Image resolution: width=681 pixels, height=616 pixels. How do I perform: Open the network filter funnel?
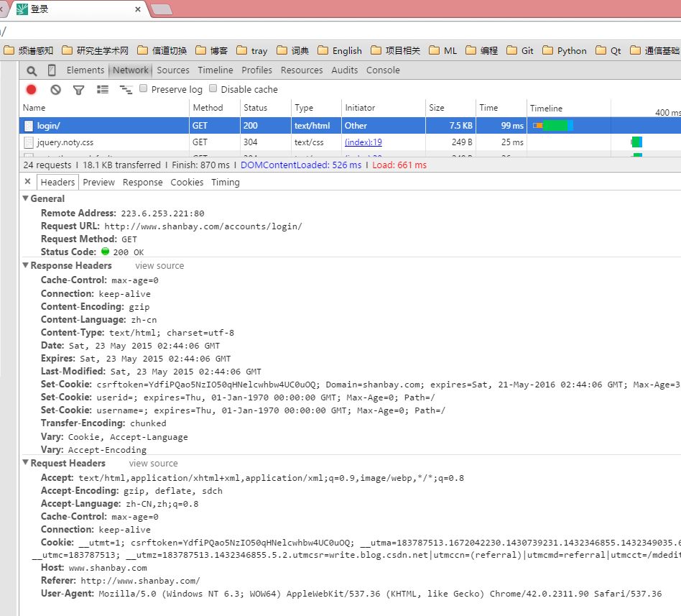[x=79, y=90]
